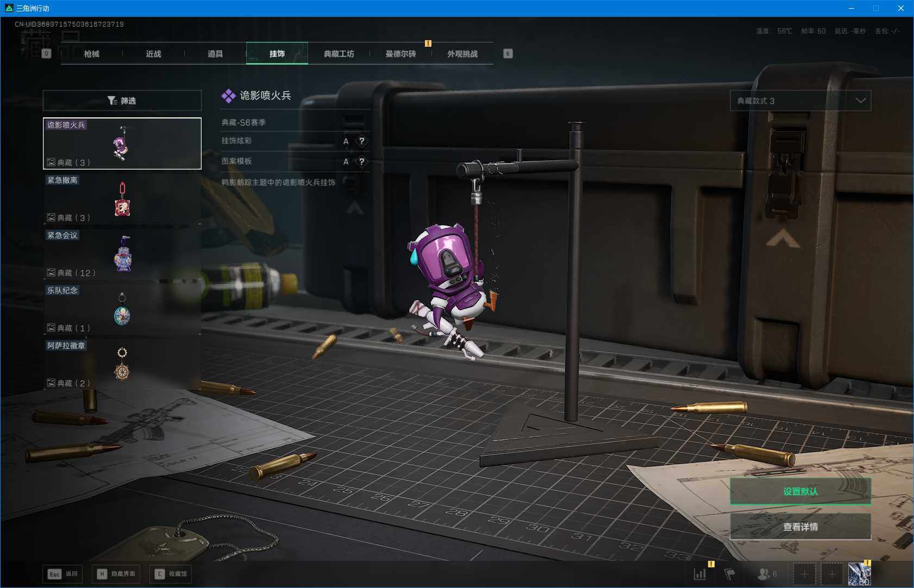Click the Q key previous-tab icon
This screenshot has width=914, height=588.
[x=46, y=53]
